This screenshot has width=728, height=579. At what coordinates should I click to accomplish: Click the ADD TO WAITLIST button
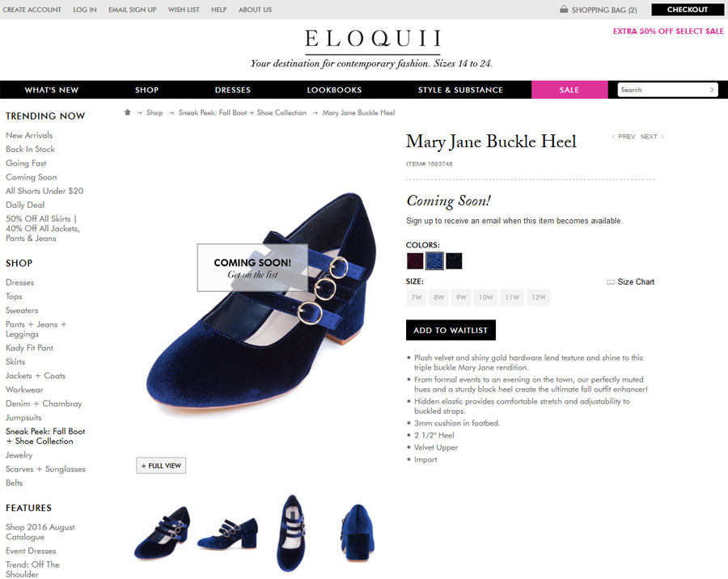451,330
